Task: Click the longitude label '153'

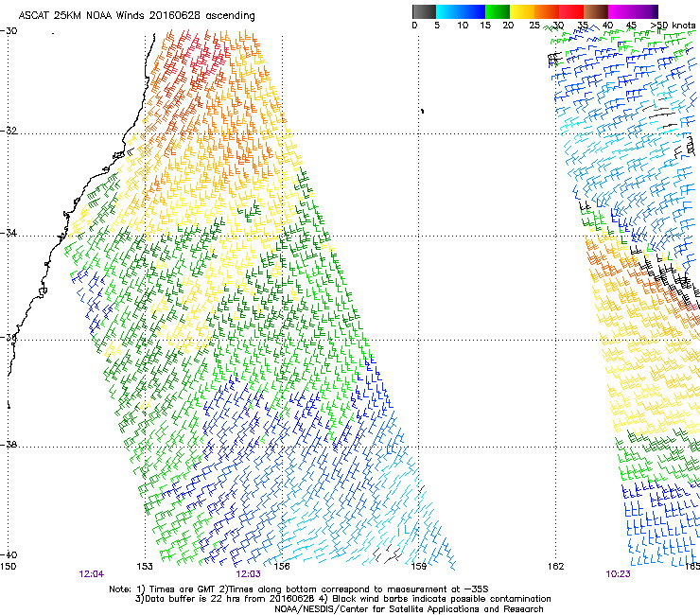Action: (x=145, y=567)
